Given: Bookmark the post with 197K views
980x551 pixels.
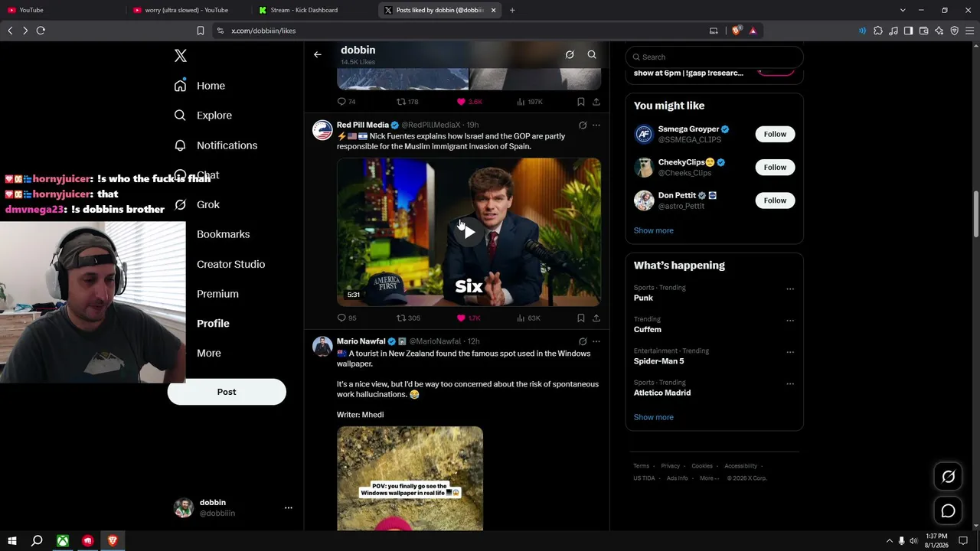Looking at the screenshot, I should point(581,102).
